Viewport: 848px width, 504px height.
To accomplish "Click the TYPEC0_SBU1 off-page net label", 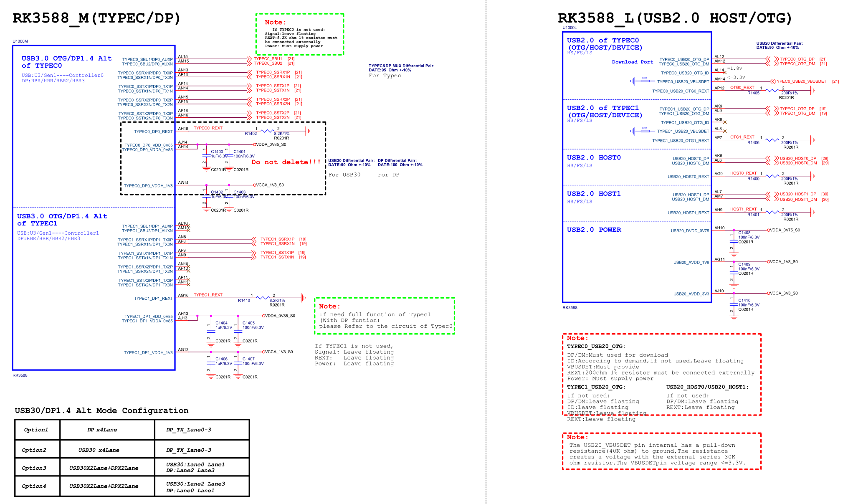I will [268, 59].
